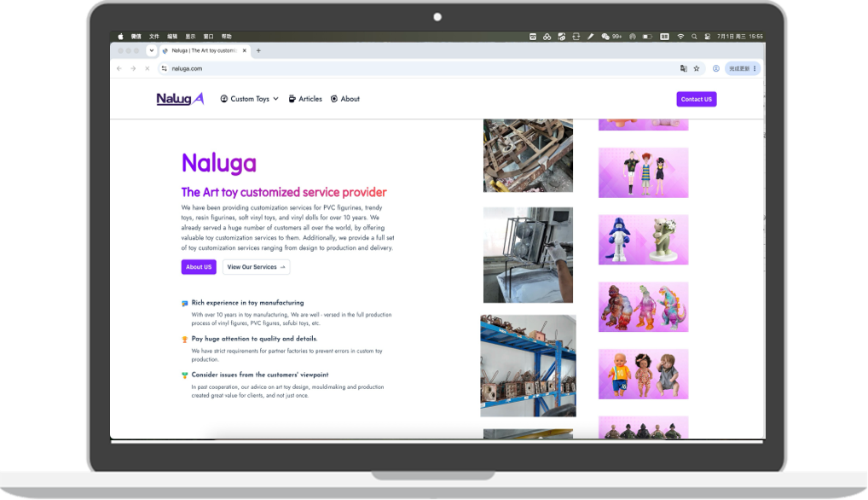This screenshot has height=500, width=868.
Task: Select the Naluga | The Art toy tab
Action: [205, 50]
